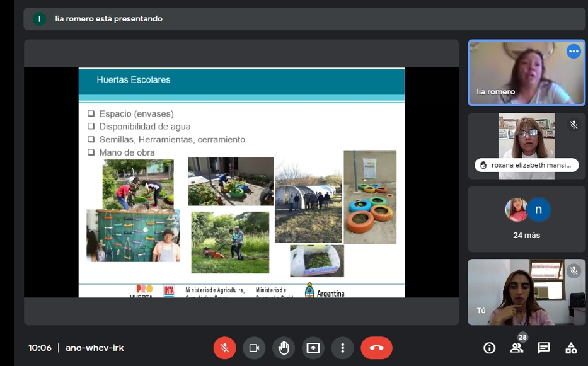
Task: Click the 'n' participant avatar
Action: (x=538, y=210)
